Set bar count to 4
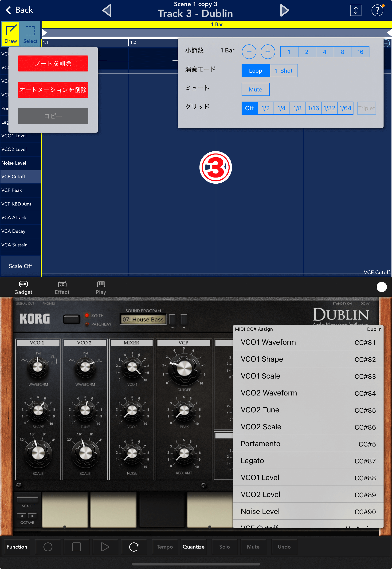Viewport: 392px width, 569px height. (x=325, y=51)
